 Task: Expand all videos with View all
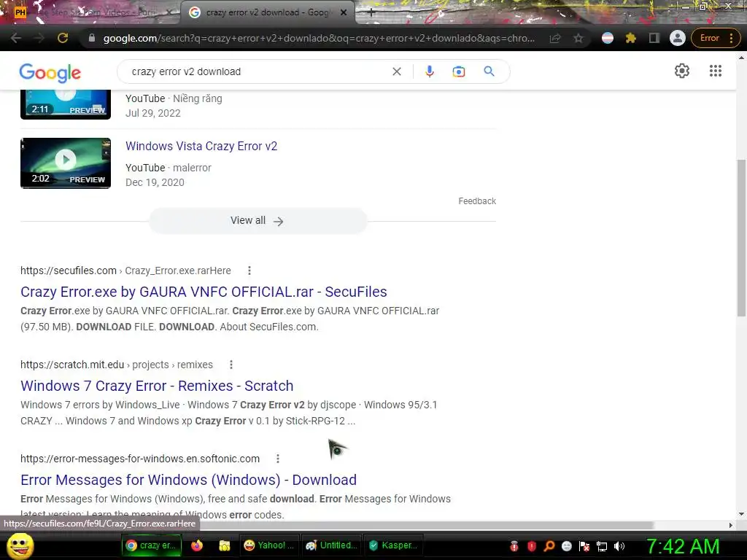258,220
